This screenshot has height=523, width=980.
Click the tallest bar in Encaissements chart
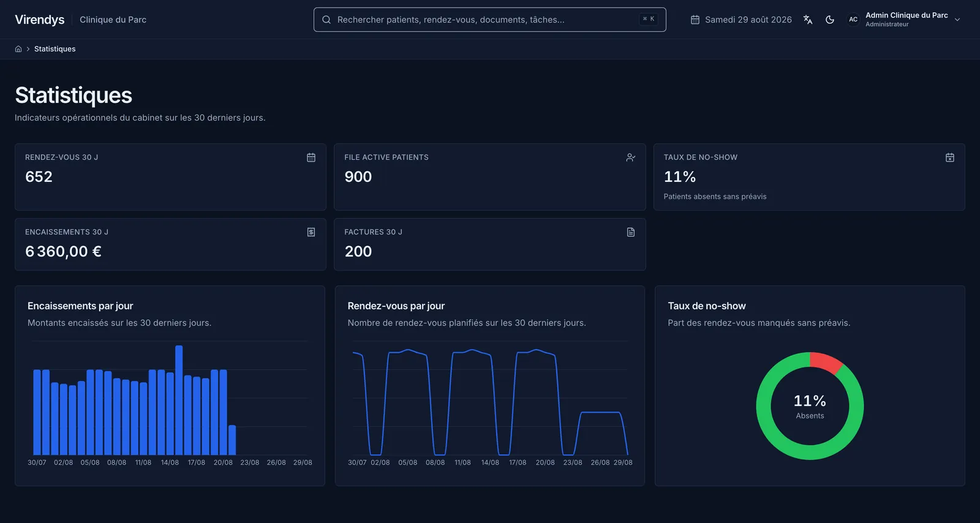179,400
